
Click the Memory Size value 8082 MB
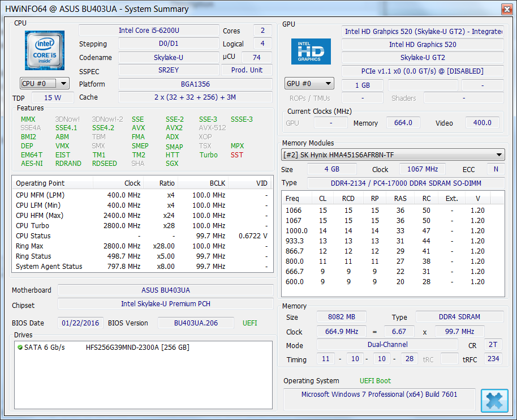point(342,317)
